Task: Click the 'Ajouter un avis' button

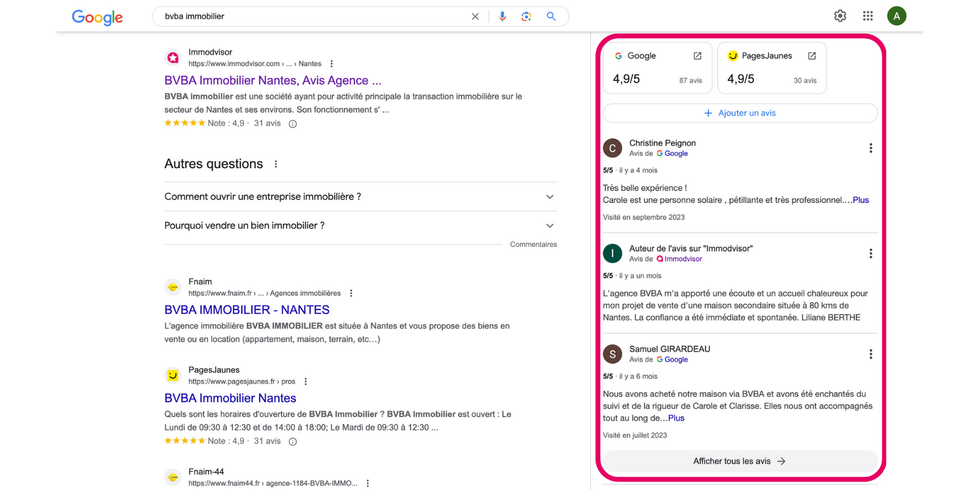Action: pyautogui.click(x=740, y=113)
